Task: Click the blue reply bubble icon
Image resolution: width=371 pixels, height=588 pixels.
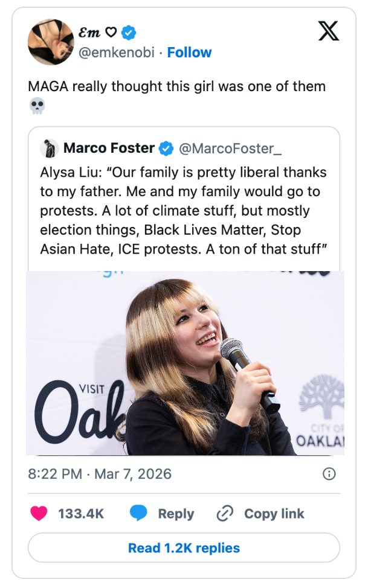Action: tap(138, 514)
